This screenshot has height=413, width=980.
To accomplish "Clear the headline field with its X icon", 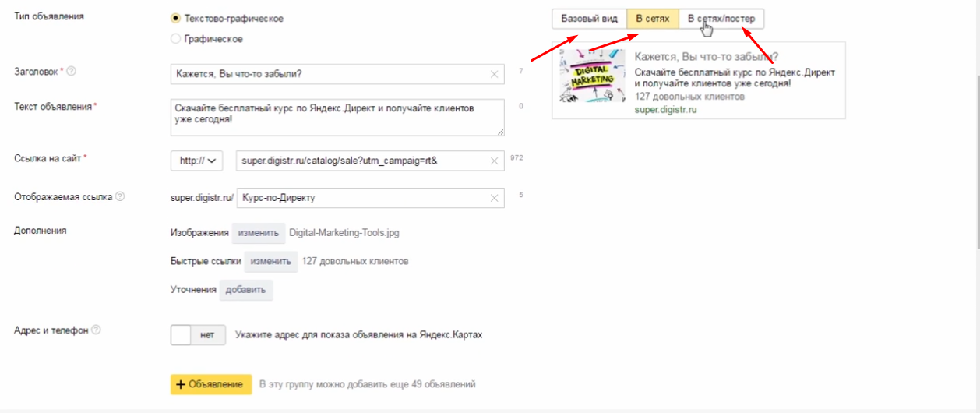I will pyautogui.click(x=495, y=74).
